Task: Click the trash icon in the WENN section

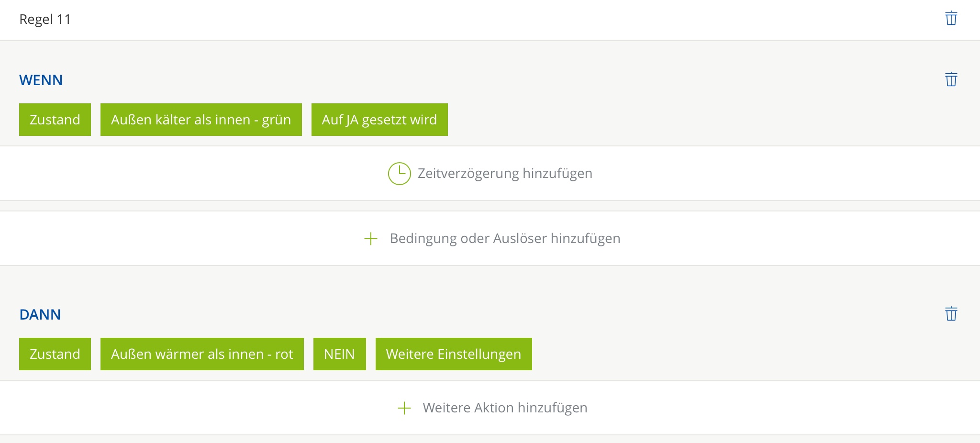Action: tap(951, 79)
